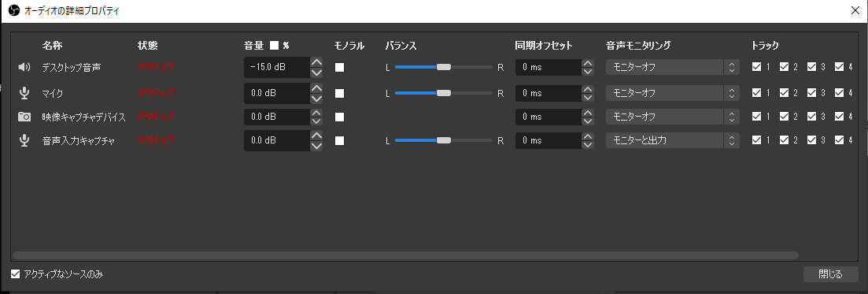Click balance slider handle for 音声入力キャプチャ

tap(443, 141)
